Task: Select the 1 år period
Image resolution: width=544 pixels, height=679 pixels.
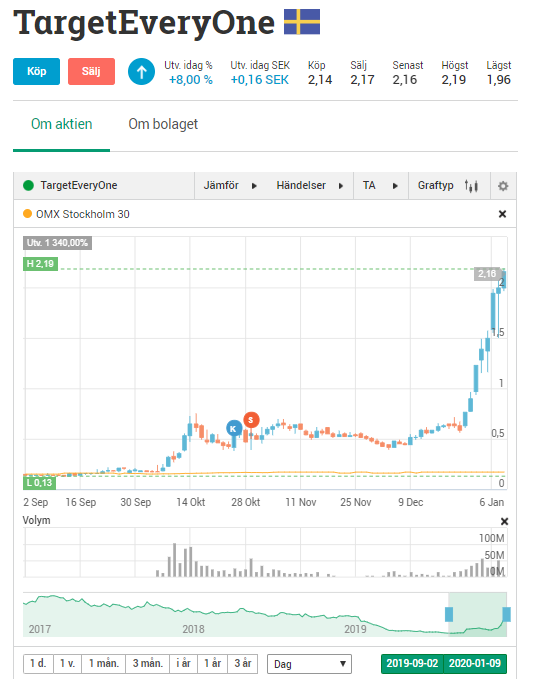Action: point(213,663)
